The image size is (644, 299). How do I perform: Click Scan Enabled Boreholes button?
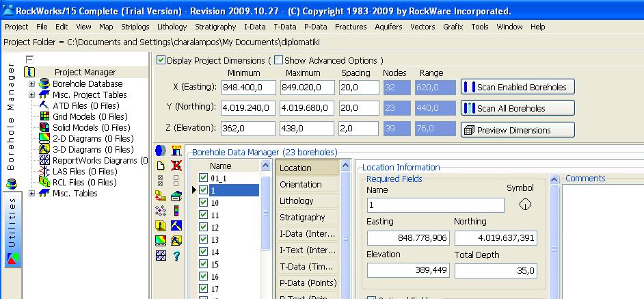point(518,87)
